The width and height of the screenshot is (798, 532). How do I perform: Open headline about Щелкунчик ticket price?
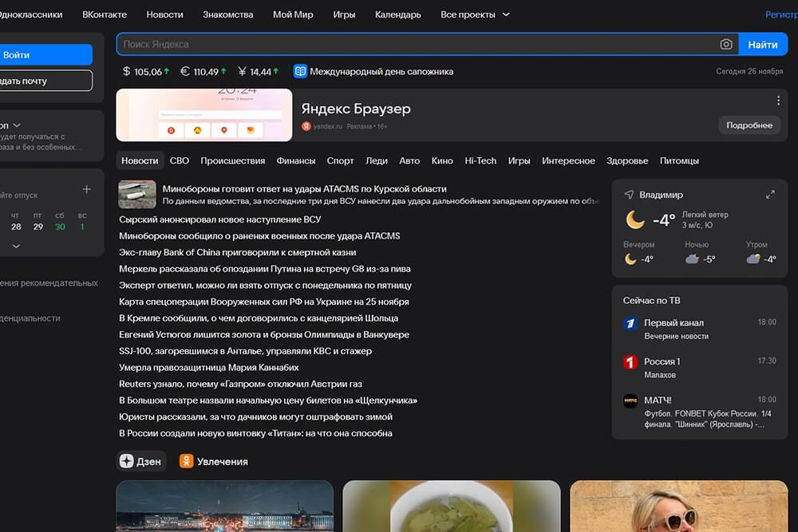[x=268, y=400]
